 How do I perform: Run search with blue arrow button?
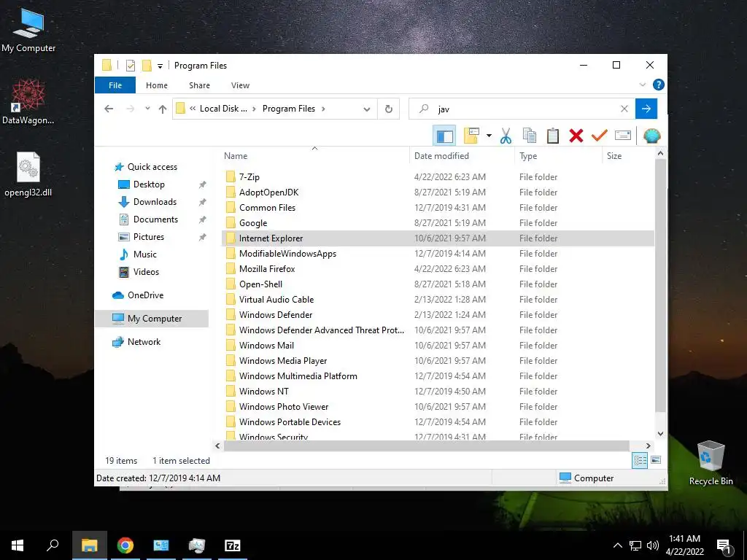(646, 109)
